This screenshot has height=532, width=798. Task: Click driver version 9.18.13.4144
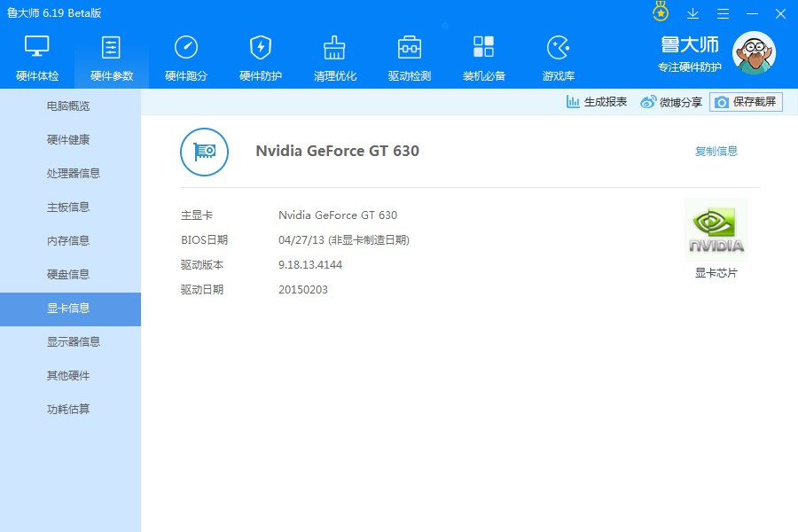(x=310, y=265)
